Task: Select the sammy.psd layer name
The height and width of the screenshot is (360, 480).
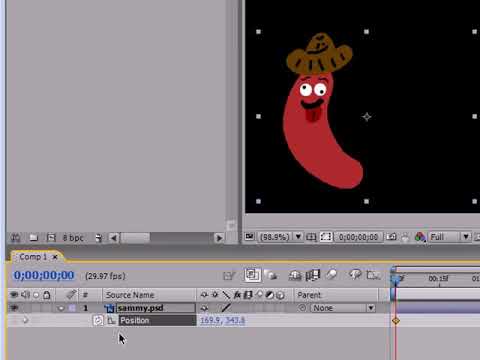Action: coord(140,308)
